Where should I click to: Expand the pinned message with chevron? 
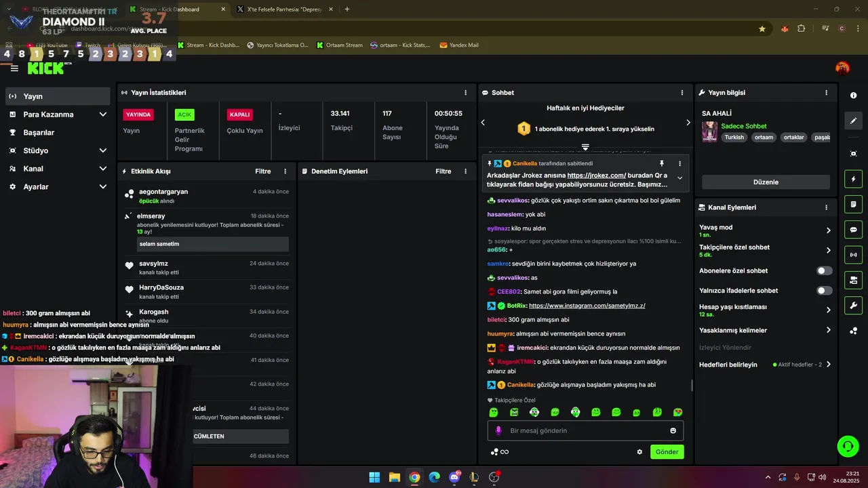tap(679, 178)
